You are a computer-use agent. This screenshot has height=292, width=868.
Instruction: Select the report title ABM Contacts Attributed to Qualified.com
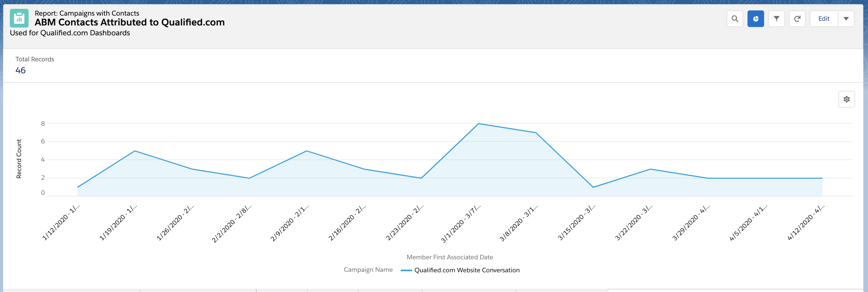pos(130,22)
